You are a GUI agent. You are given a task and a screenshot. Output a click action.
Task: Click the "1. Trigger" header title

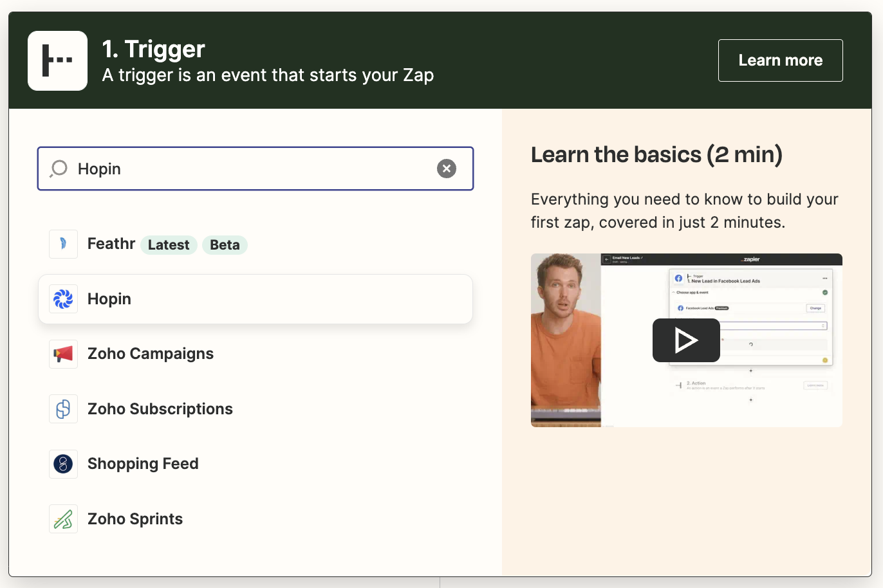coord(154,49)
